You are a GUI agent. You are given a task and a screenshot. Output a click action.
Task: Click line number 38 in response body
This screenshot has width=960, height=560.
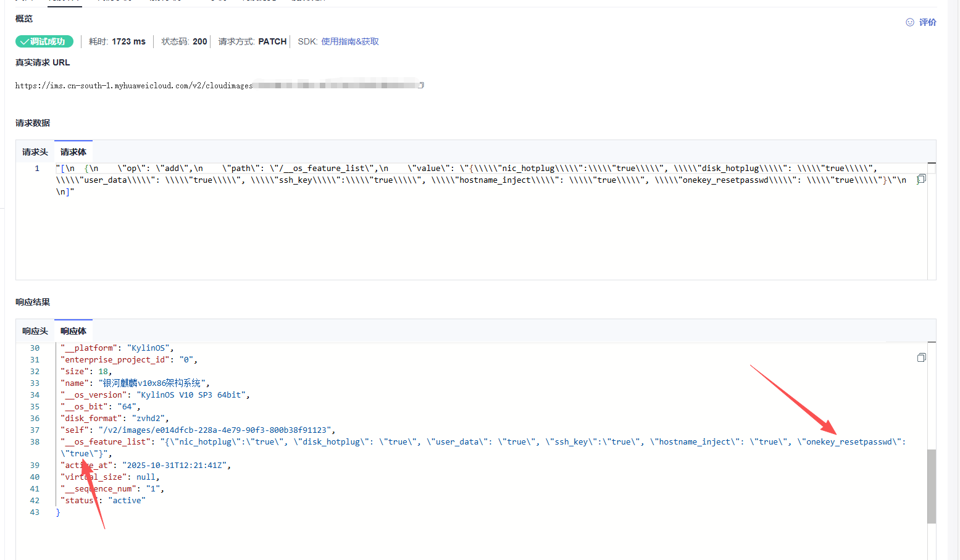click(35, 441)
